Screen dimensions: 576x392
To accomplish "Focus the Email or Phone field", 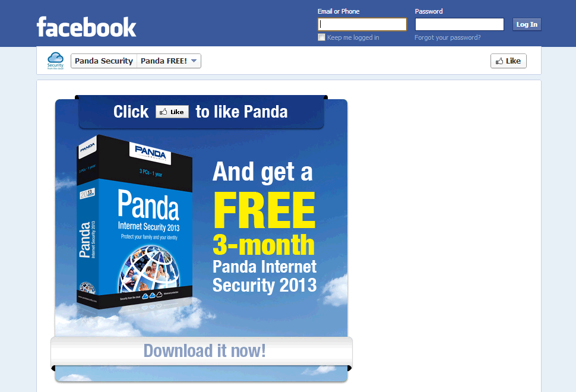I will point(362,24).
